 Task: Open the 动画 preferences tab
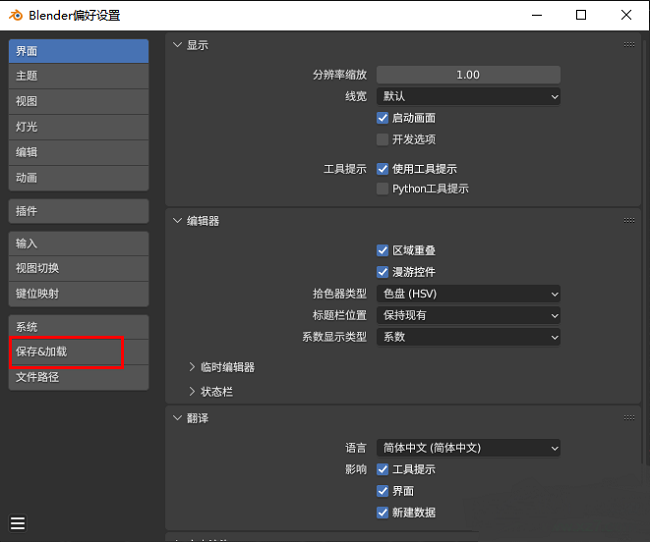[79, 178]
